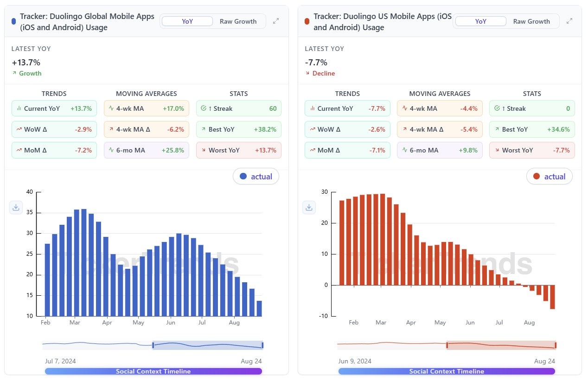This screenshot has height=381, width=588.
Task: Open Social Context Timeline under US chart
Action: [447, 371]
